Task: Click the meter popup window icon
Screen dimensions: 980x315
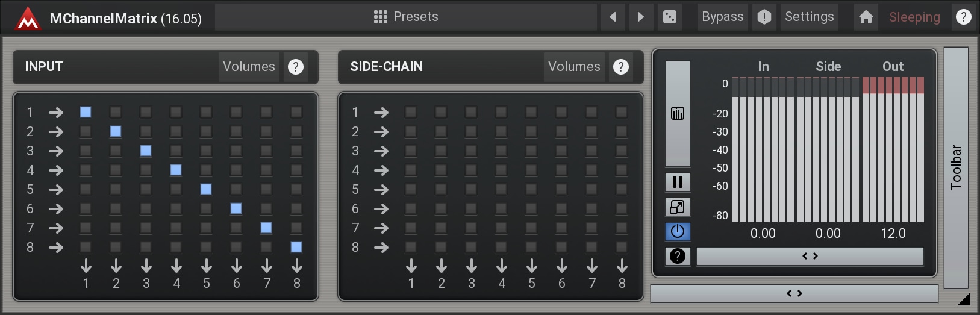Action: (678, 207)
